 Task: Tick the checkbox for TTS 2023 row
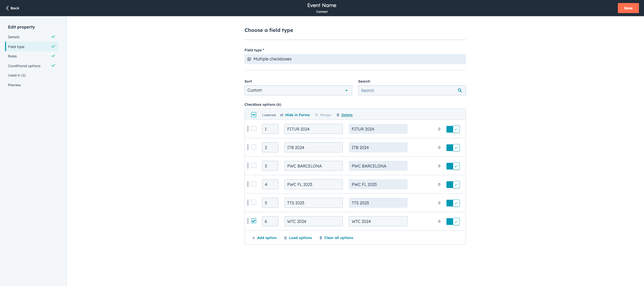[x=254, y=202]
